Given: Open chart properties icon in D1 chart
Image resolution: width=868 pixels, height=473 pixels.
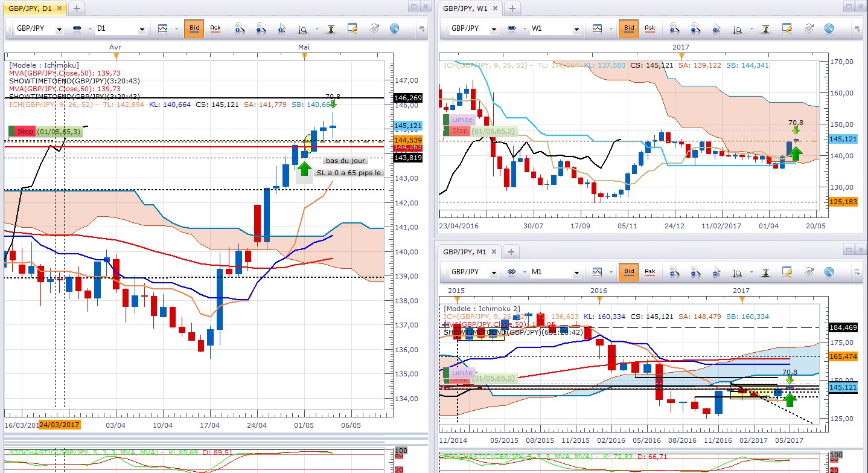Looking at the screenshot, I should click(353, 28).
